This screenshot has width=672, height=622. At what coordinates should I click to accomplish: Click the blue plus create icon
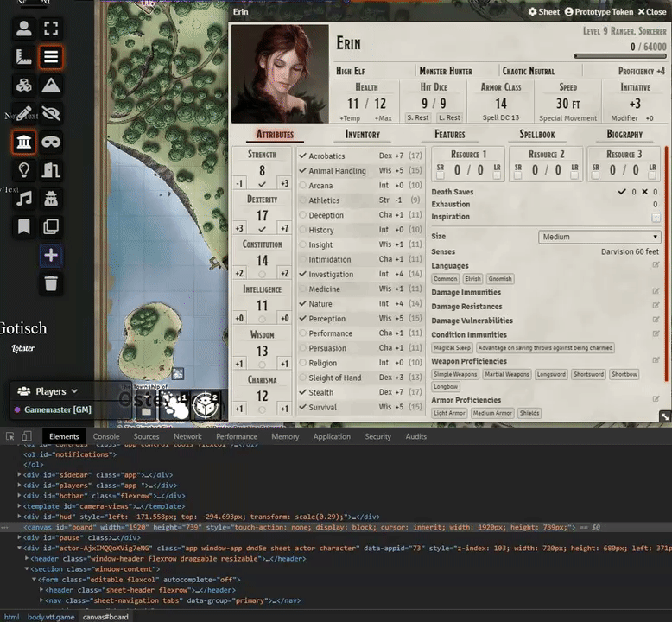point(51,255)
